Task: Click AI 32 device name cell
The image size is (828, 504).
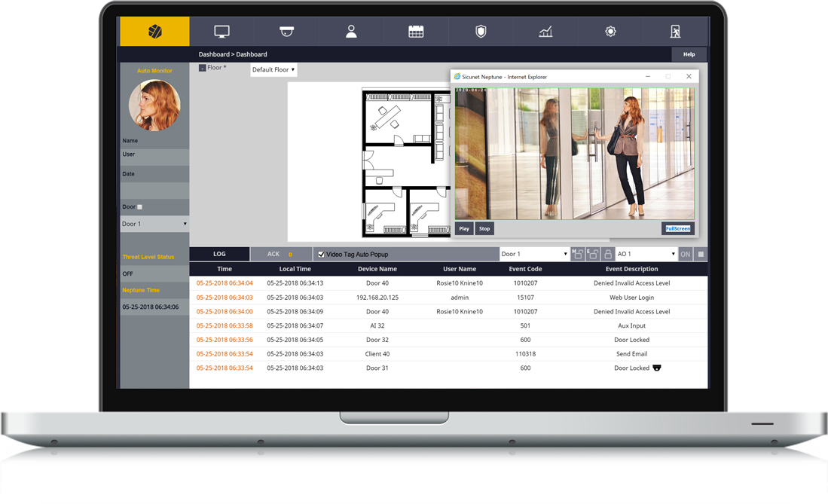Action: (x=377, y=326)
